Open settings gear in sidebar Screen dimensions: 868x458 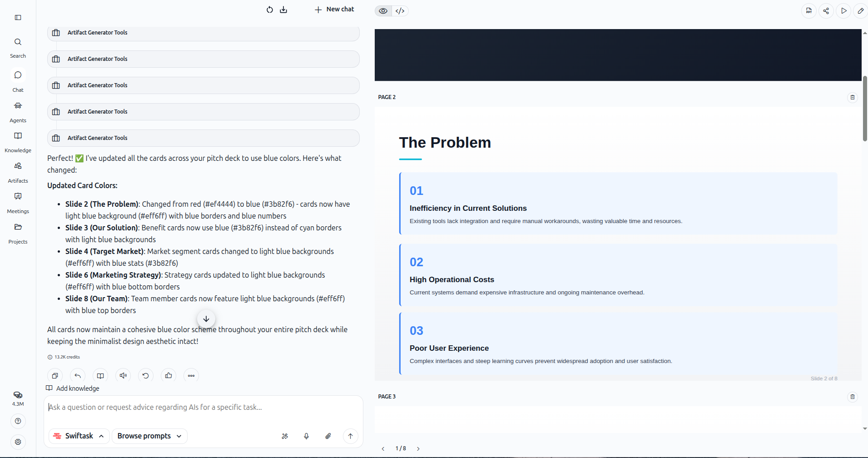click(18, 442)
